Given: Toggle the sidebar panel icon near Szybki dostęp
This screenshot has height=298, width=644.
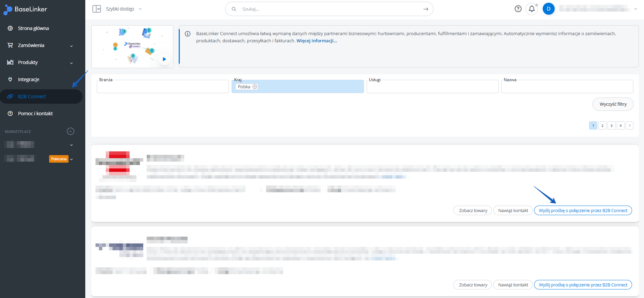Looking at the screenshot, I should (97, 9).
